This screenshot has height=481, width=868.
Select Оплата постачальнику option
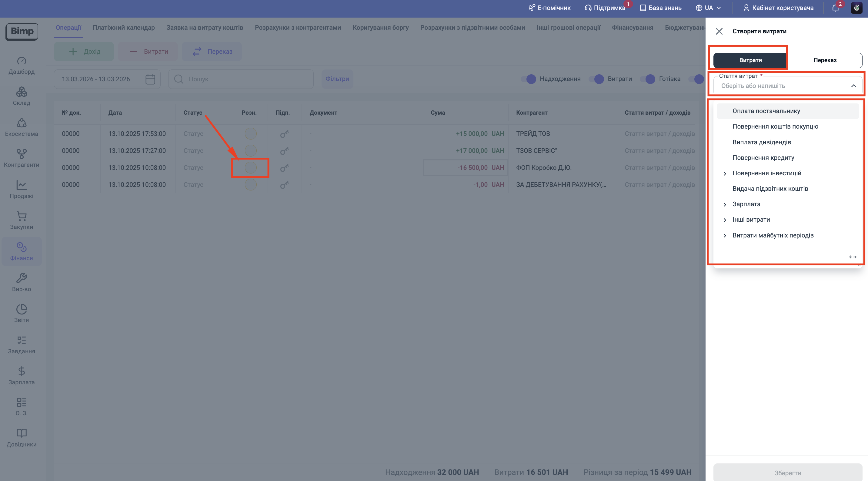click(x=766, y=111)
